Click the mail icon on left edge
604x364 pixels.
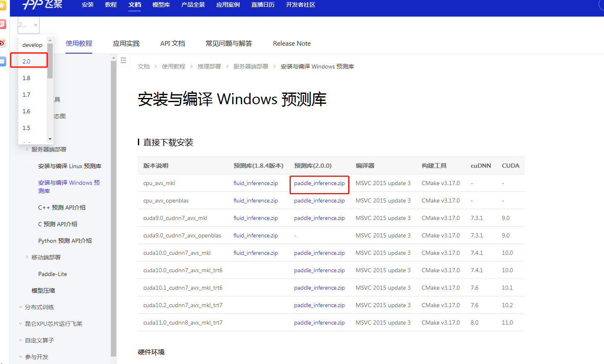tap(3, 61)
